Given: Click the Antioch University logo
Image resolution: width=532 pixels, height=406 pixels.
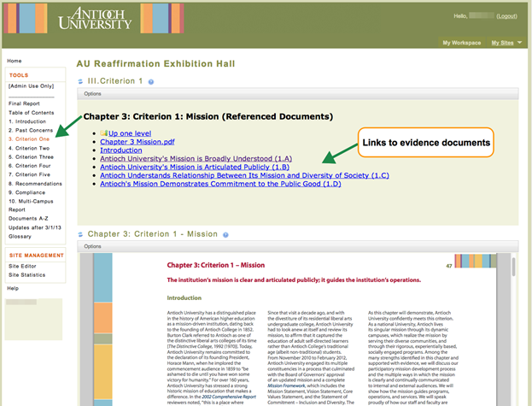Looking at the screenshot, I should tap(95, 19).
